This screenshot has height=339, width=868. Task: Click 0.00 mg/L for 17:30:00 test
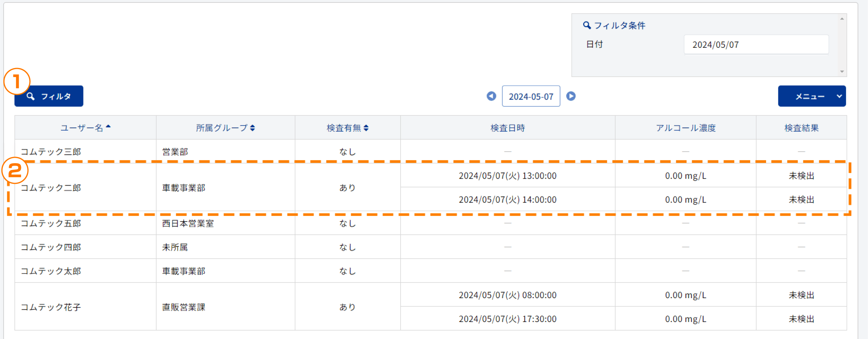point(685,319)
